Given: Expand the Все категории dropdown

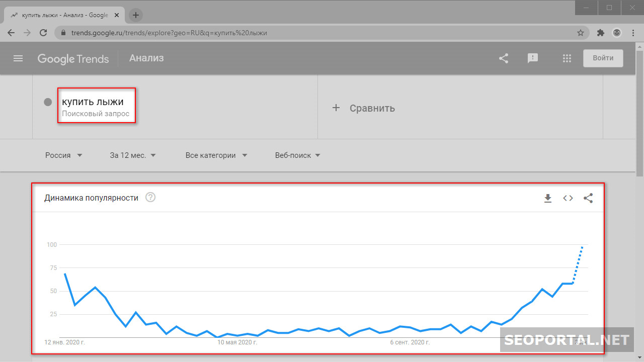Looking at the screenshot, I should pos(216,155).
